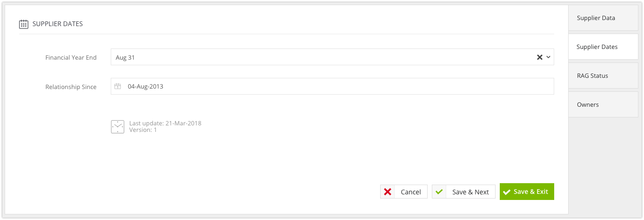Viewport: 644px width, 220px height.
Task: Click the green Save & Exit button
Action: [x=527, y=192]
